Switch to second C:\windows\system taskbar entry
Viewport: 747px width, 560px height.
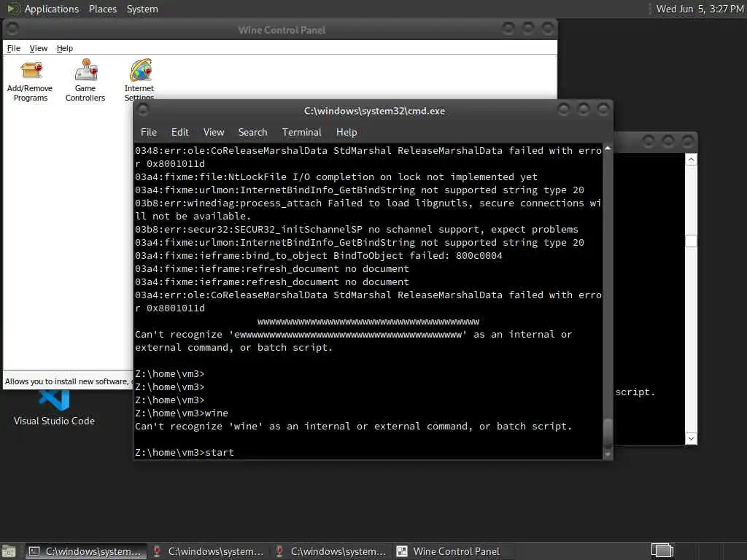pos(208,551)
